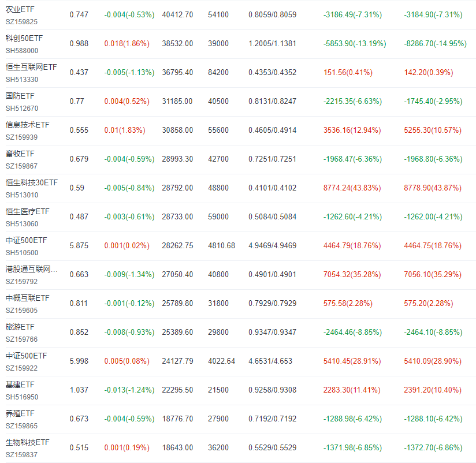Select 生物科技ETF change 0.001(0.19%)
476x463 pixels.
point(127,447)
